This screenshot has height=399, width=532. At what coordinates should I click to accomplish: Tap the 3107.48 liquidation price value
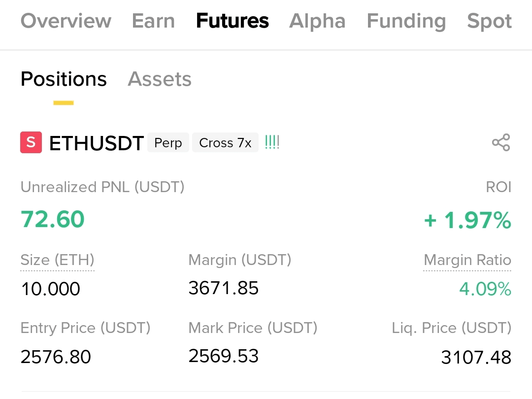(x=476, y=357)
